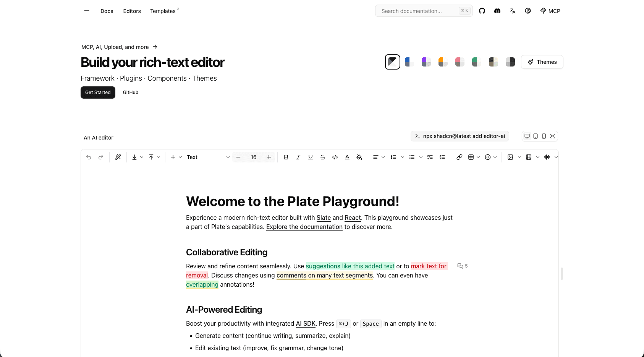Click the Plate logo dash icon
The width and height of the screenshot is (644, 357).
(87, 11)
